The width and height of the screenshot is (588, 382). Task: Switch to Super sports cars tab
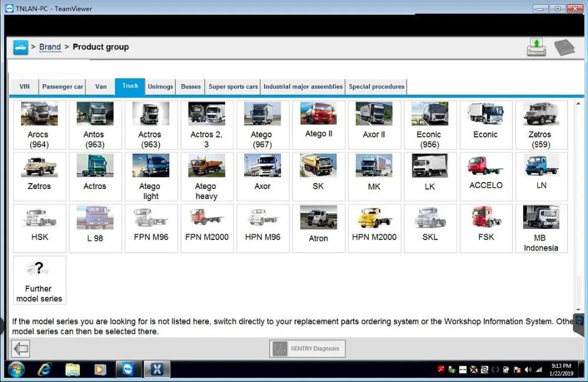coord(233,87)
